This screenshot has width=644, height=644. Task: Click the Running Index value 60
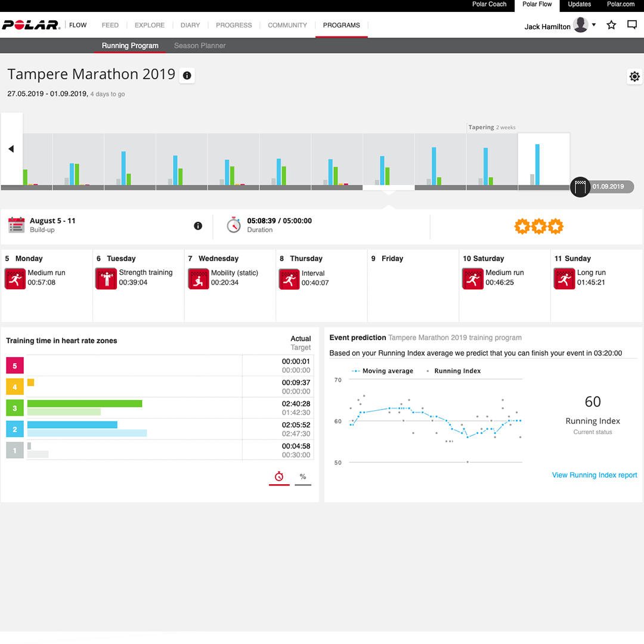click(x=593, y=402)
